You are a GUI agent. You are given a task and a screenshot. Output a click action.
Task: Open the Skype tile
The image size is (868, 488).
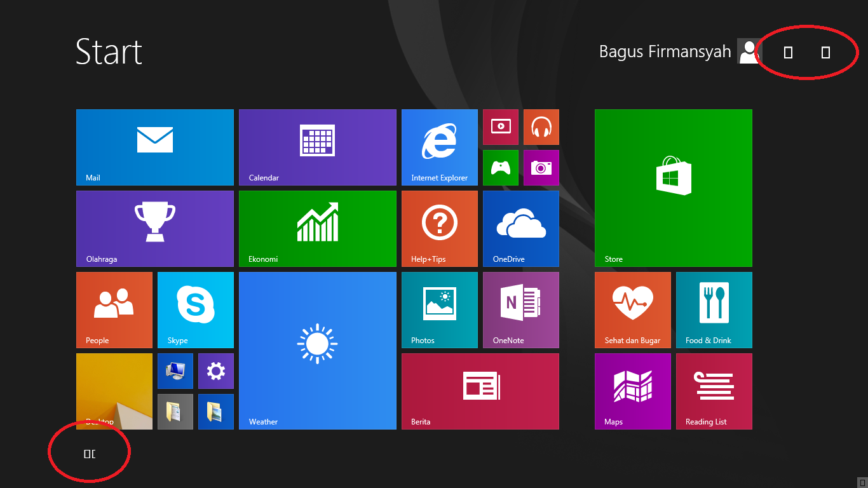(195, 310)
